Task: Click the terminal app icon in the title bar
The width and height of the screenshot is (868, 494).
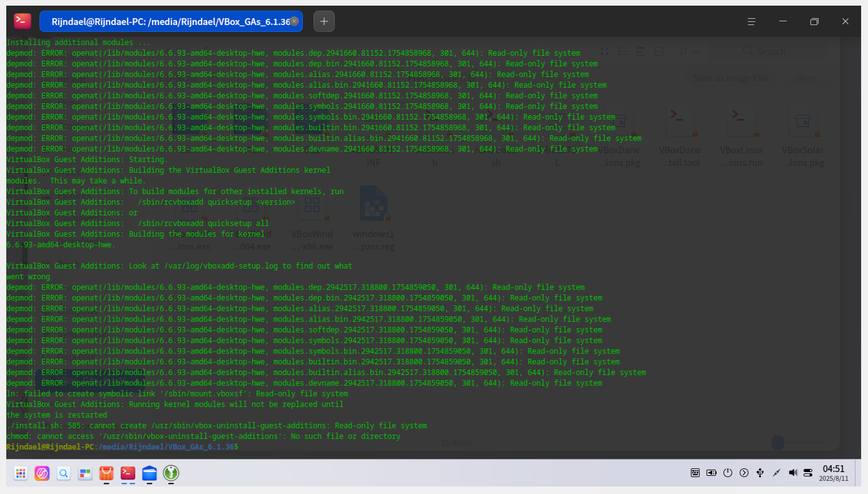Action: click(23, 21)
